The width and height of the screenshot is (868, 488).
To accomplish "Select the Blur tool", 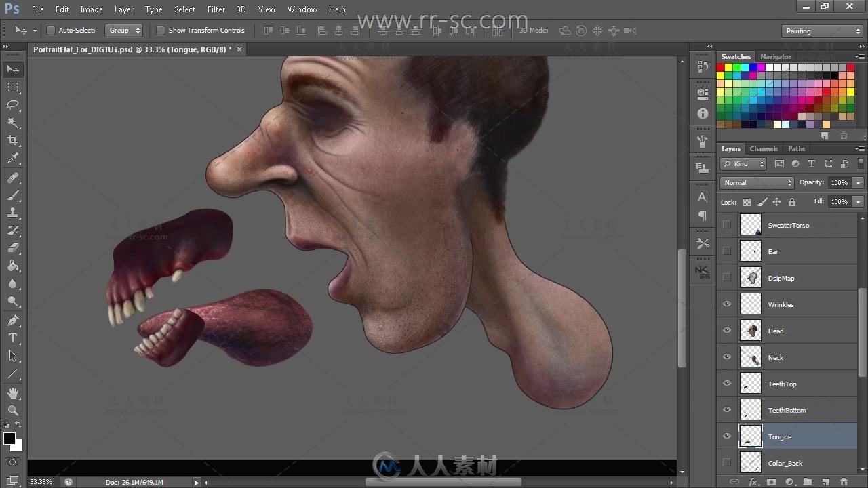I will coord(13,283).
